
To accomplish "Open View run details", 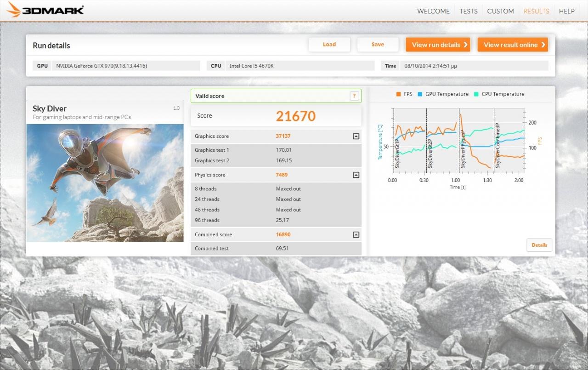I will tap(438, 45).
